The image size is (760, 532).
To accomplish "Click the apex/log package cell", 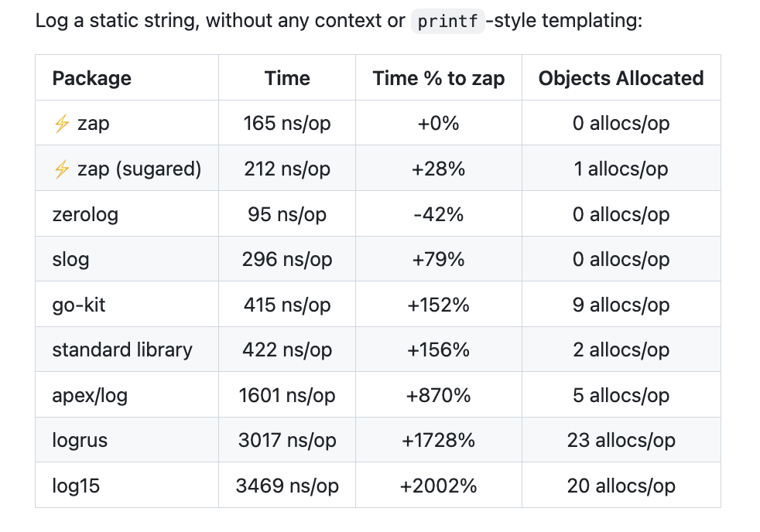I will click(x=90, y=395).
